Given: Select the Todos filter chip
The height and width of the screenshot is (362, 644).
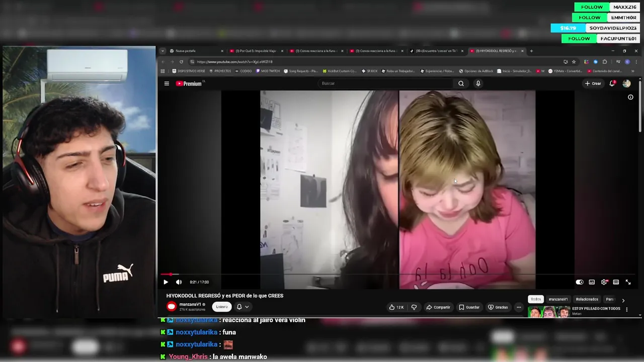Looking at the screenshot, I should (x=536, y=299).
